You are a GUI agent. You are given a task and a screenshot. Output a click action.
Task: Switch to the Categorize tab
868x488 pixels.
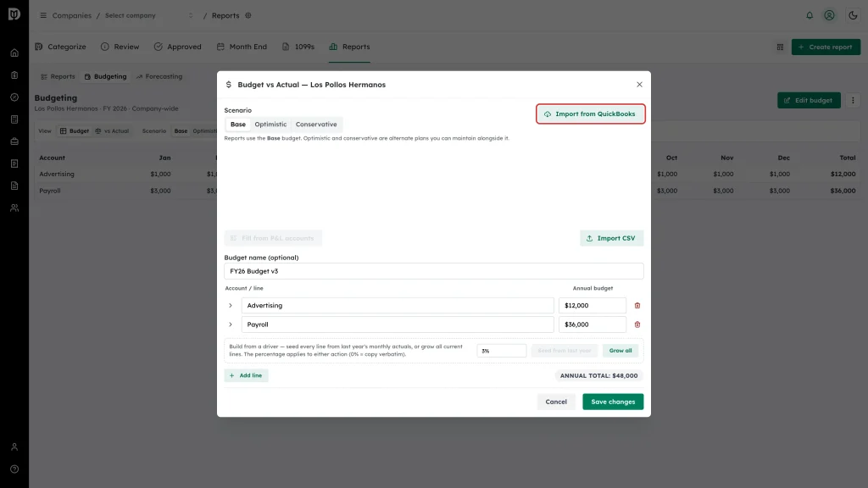click(61, 47)
